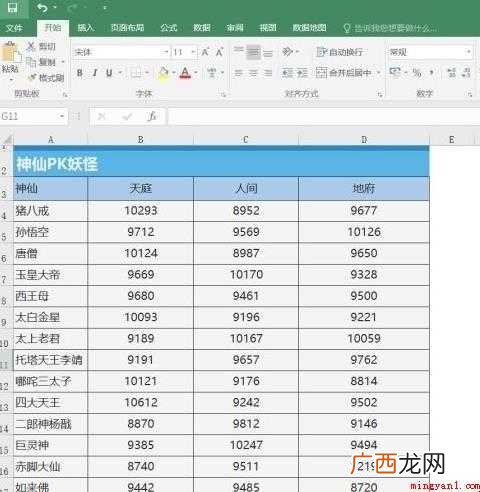Apply percent style icon
Viewport: 480px width, 492px height.
(x=417, y=73)
